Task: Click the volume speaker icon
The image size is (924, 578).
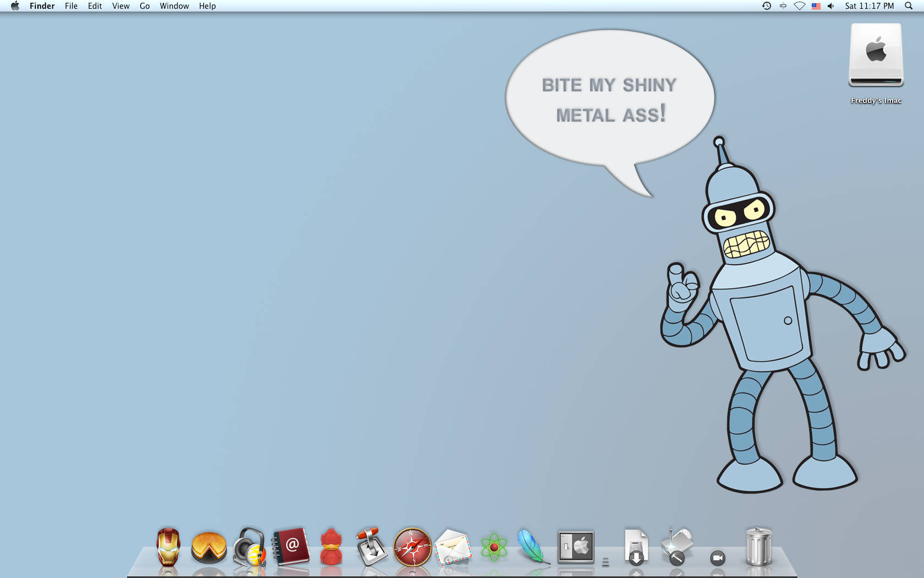Action: (831, 6)
